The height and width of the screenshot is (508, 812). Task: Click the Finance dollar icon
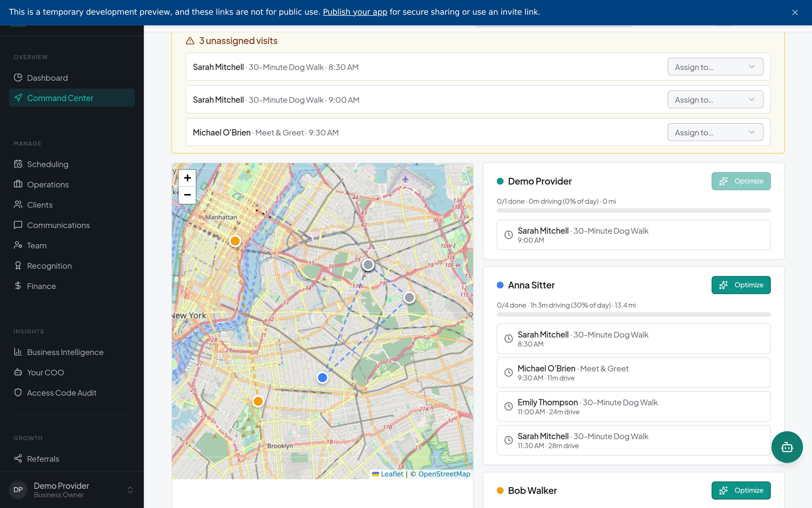pos(18,286)
